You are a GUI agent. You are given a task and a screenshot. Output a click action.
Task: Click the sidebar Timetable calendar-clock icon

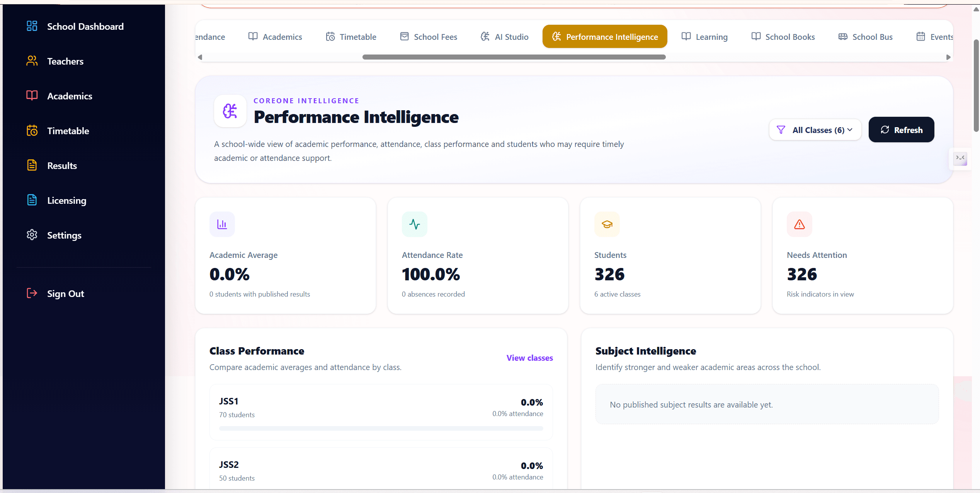tap(32, 130)
